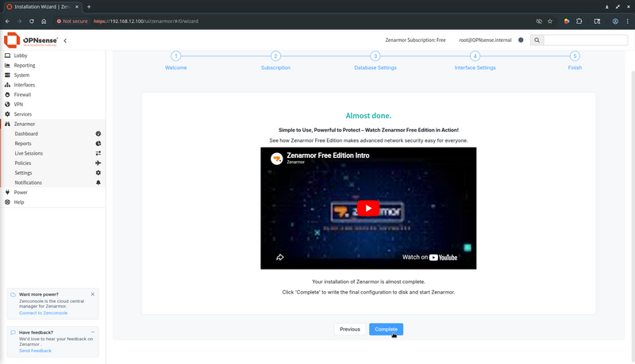635x364 pixels.
Task: Go to wizard step 5 Finish
Action: (575, 60)
